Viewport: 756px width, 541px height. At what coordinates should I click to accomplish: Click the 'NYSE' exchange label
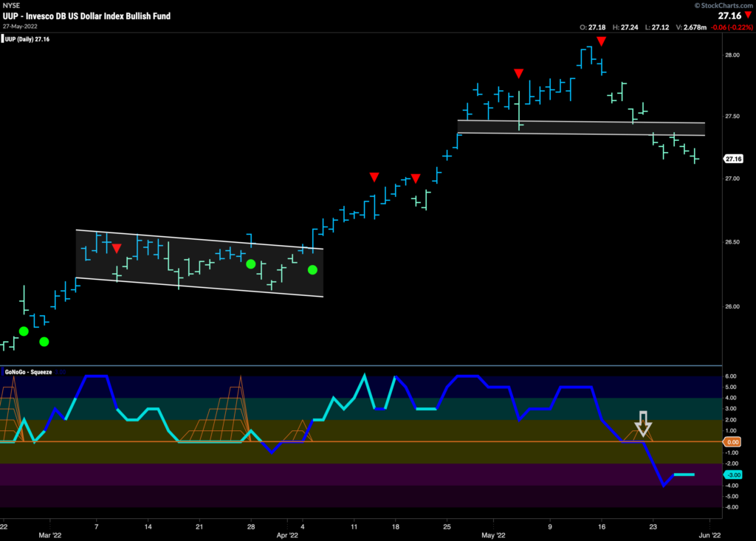click(11, 5)
